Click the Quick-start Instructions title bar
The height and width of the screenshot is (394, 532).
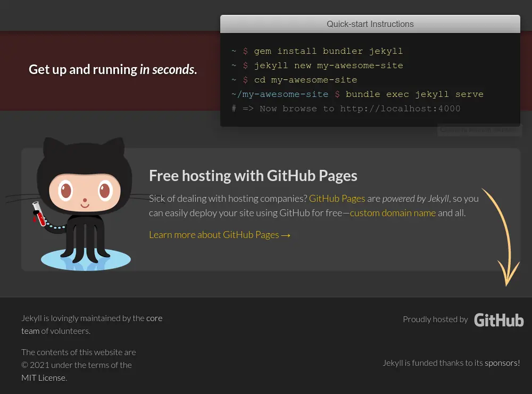click(x=370, y=24)
